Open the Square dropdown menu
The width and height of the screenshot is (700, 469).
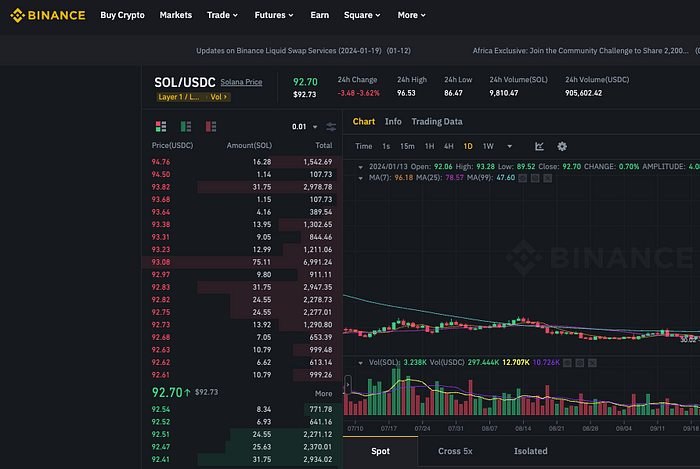[362, 15]
